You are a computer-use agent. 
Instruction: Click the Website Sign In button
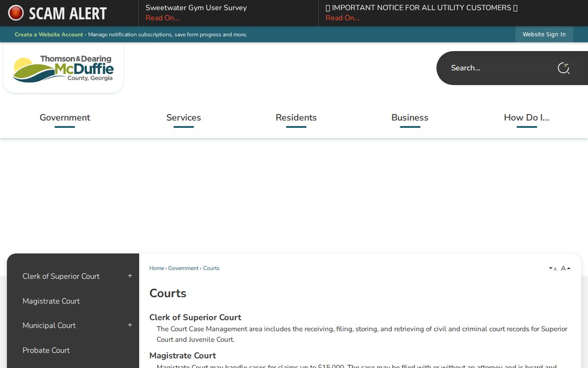[x=544, y=34]
